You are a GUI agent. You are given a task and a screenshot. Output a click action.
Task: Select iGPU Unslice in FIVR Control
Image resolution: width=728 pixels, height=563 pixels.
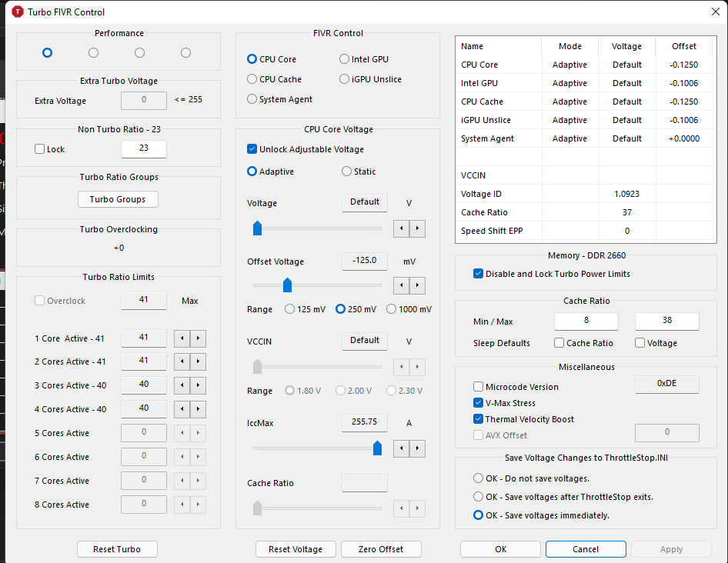click(370, 79)
